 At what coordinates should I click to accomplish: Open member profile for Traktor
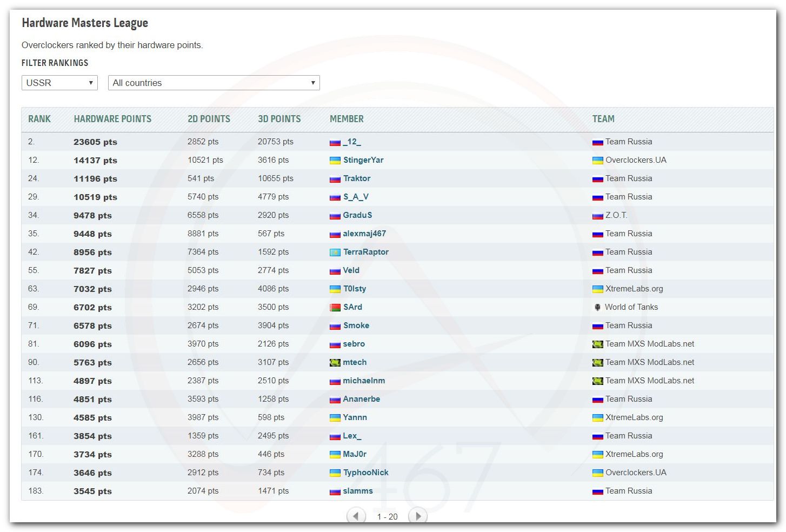click(x=357, y=178)
